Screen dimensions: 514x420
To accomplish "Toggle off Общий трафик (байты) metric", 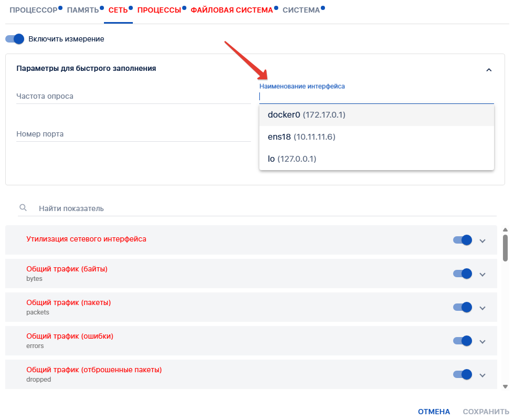I will (x=463, y=274).
